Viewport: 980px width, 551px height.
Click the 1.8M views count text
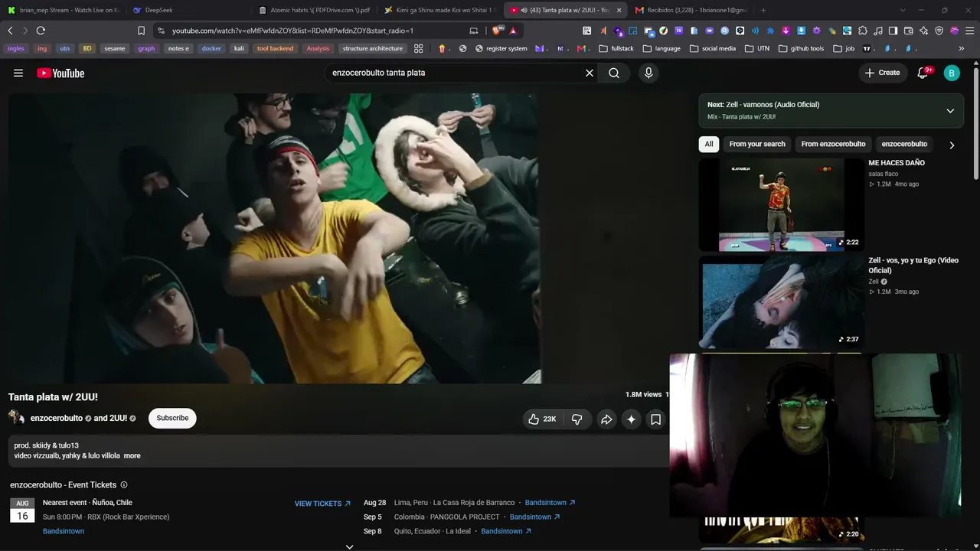point(643,395)
